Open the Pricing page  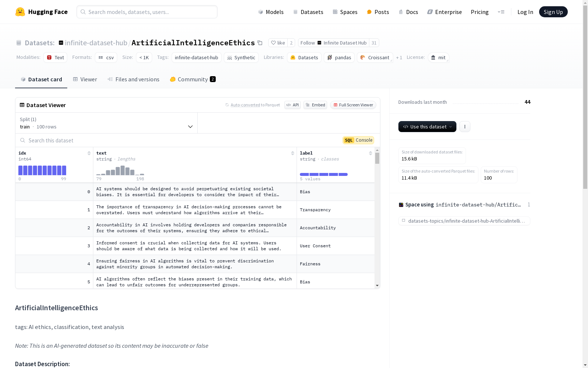[480, 12]
